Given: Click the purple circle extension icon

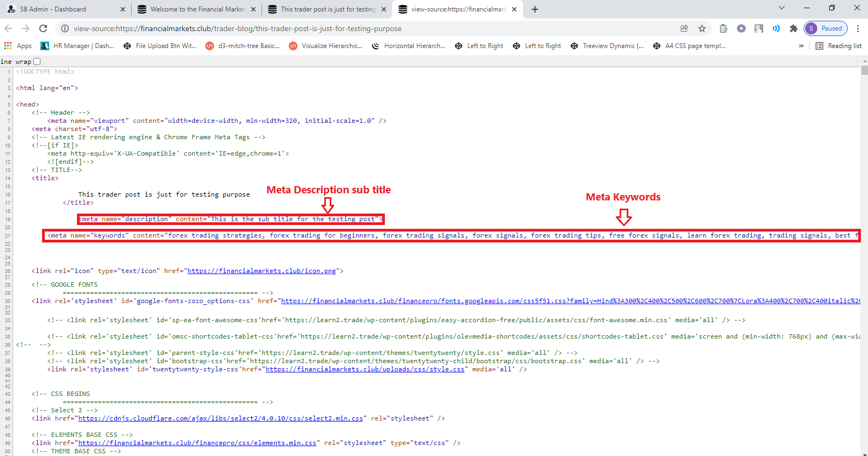Looking at the screenshot, I should coord(741,28).
